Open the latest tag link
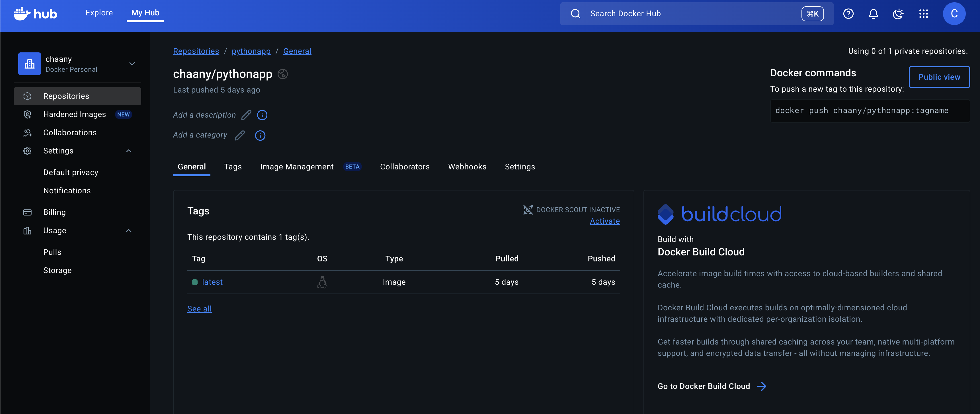This screenshot has height=414, width=980. [212, 282]
